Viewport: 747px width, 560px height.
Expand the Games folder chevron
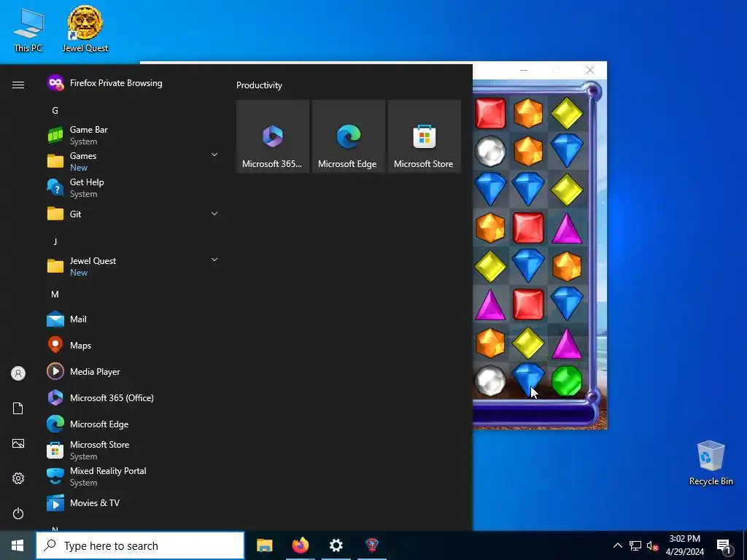click(214, 155)
